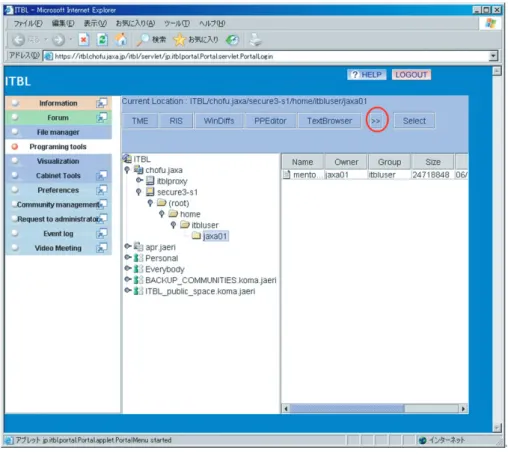Select the Visualization sidebar radio indicator
Image resolution: width=508 pixels, height=456 pixels.
point(15,161)
